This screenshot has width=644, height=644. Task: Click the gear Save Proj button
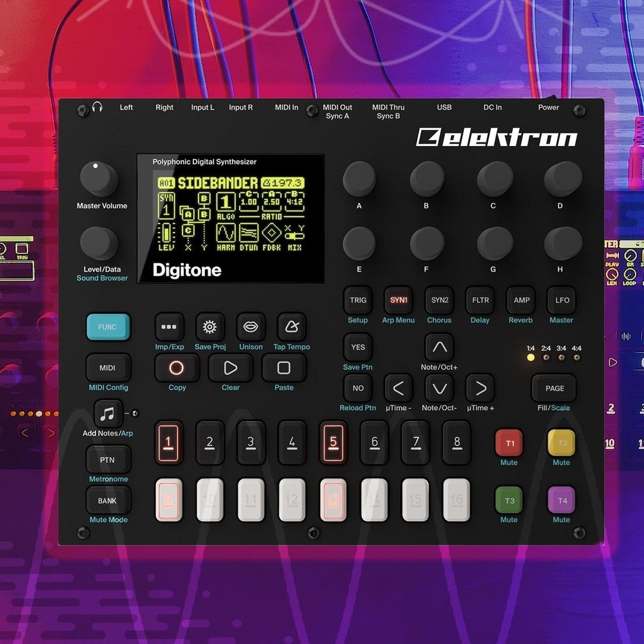(210, 327)
